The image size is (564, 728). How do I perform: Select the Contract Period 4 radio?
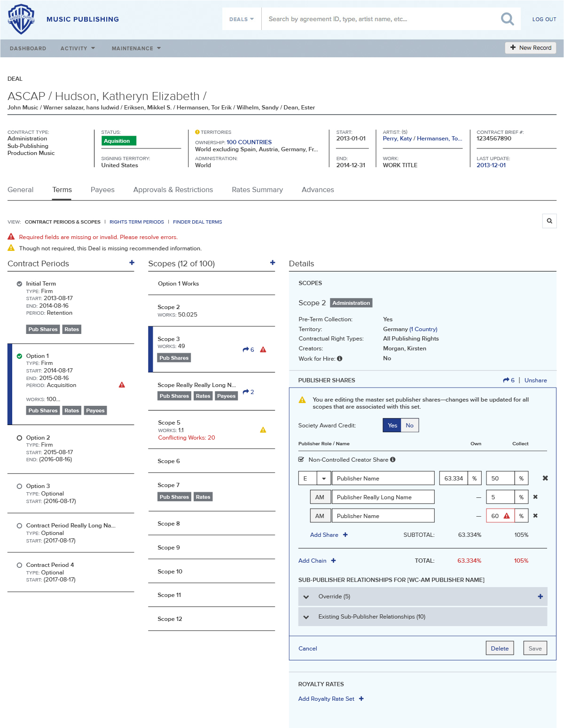(19, 565)
